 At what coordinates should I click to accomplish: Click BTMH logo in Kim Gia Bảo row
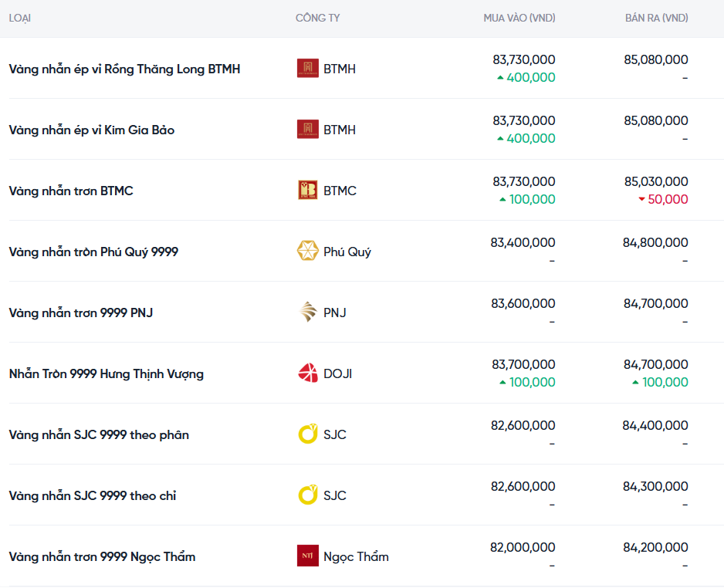click(x=307, y=129)
